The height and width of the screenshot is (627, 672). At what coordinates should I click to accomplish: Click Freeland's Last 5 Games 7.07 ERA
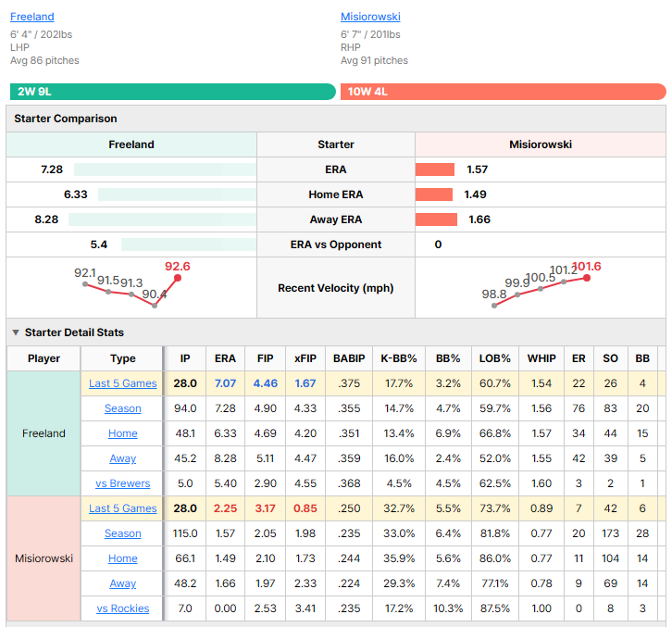click(225, 383)
